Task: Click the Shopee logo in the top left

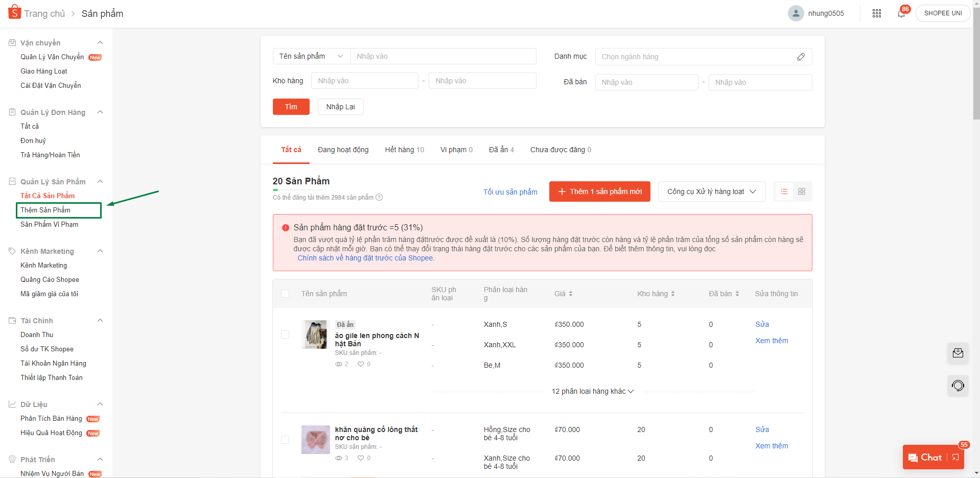Action: coord(14,12)
